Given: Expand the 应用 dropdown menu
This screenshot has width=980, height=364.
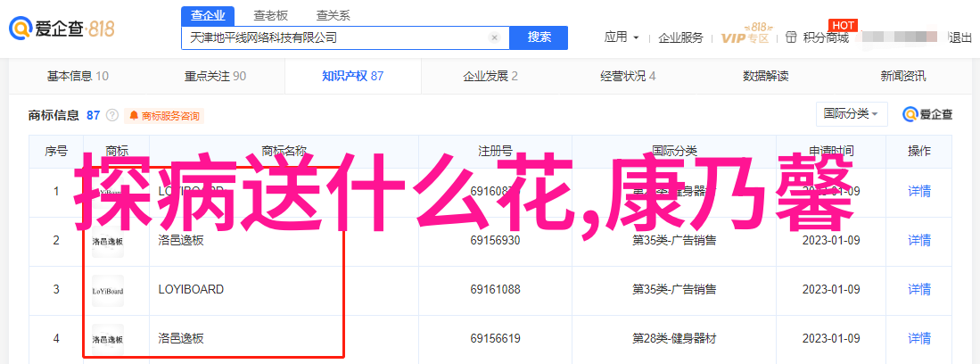Looking at the screenshot, I should (622, 37).
